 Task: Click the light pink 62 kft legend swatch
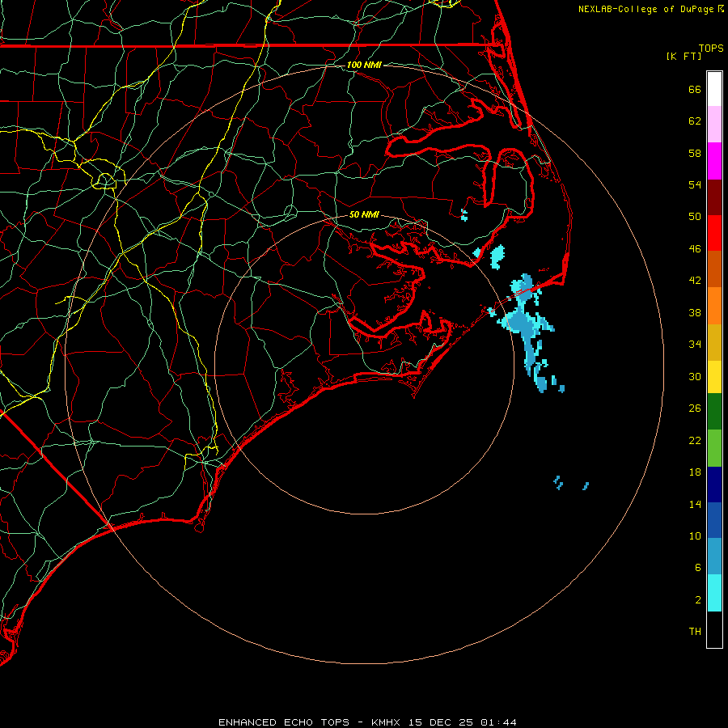[714, 124]
